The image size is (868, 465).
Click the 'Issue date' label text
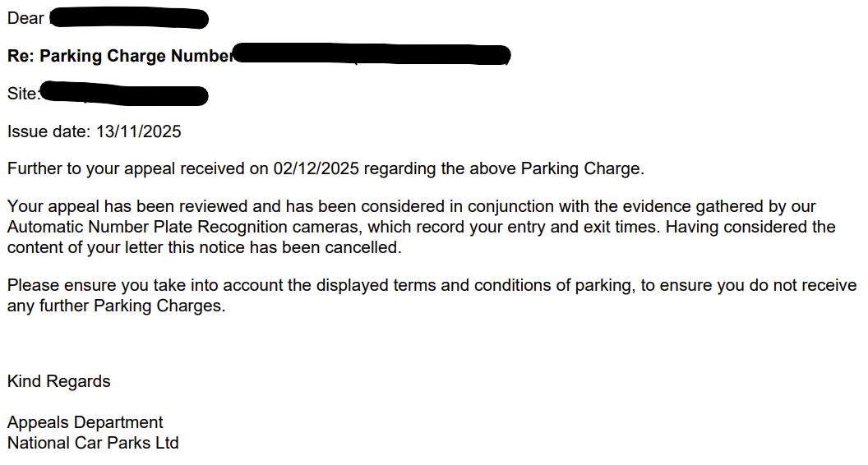pos(49,131)
